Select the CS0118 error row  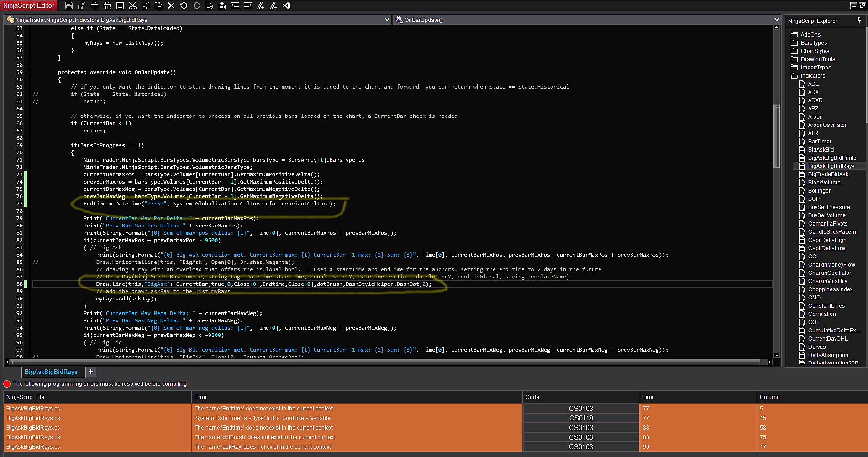(581, 418)
